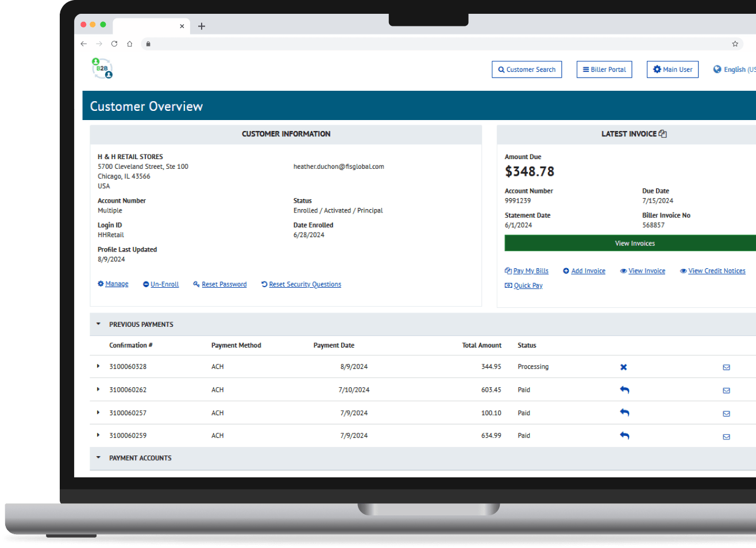Click the total amount 603.45
Viewport: 756px width, 548px height.
pos(491,389)
